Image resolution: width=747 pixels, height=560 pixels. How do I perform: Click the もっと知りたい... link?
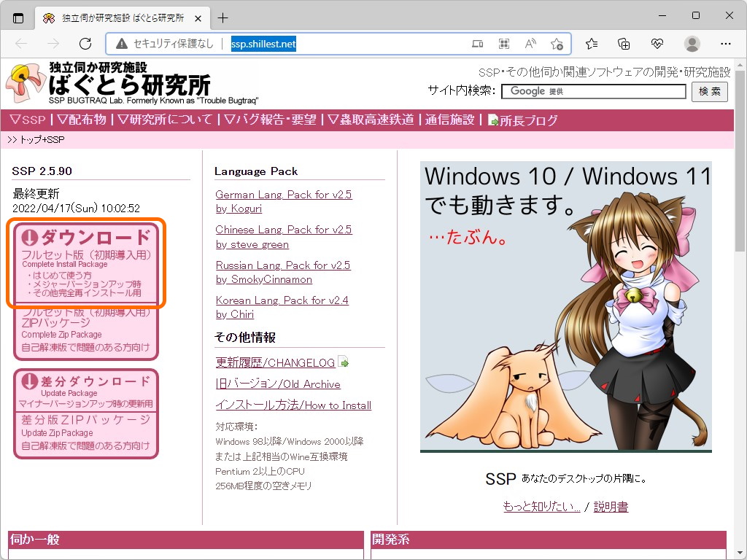click(x=542, y=507)
